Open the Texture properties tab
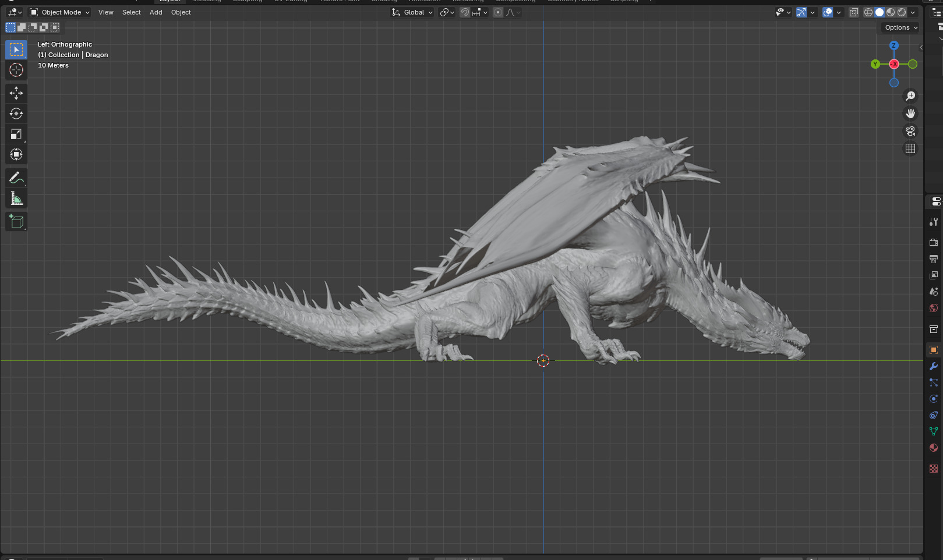The image size is (943, 560). [x=934, y=469]
